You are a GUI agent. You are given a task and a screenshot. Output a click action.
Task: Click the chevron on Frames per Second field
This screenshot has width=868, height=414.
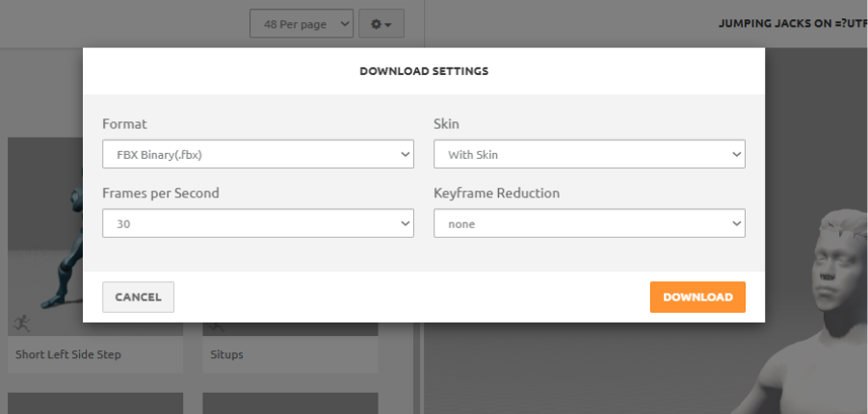tap(405, 223)
